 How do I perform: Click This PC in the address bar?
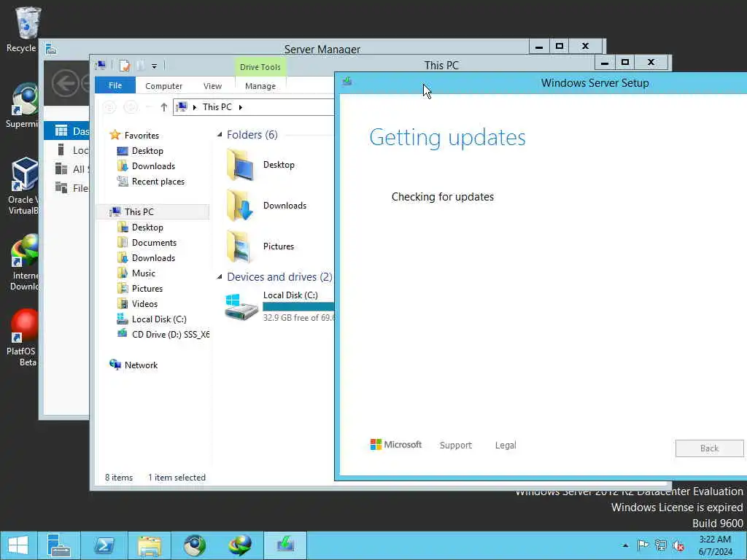[217, 107]
